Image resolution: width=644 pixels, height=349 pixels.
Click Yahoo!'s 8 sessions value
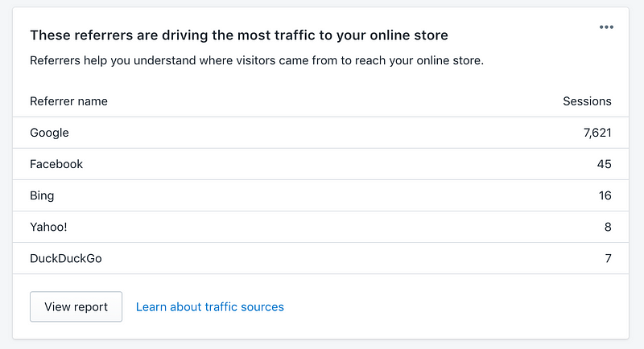pos(608,227)
